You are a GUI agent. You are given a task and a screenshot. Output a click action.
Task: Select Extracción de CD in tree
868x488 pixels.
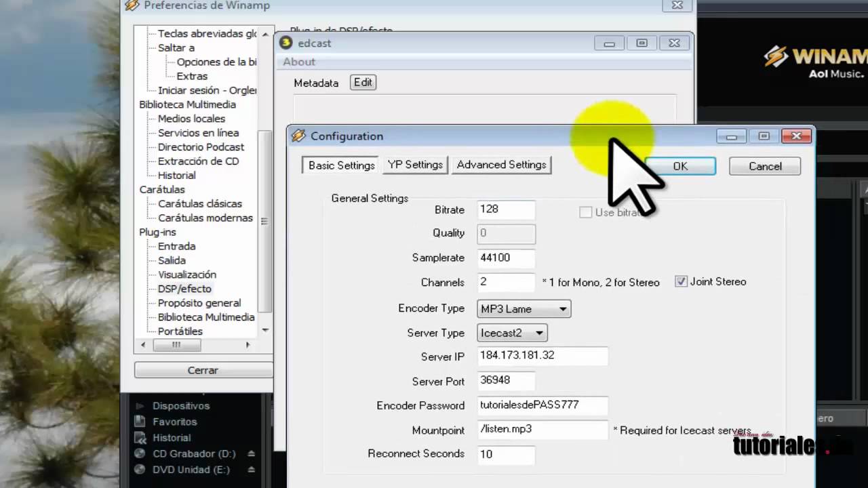point(198,161)
